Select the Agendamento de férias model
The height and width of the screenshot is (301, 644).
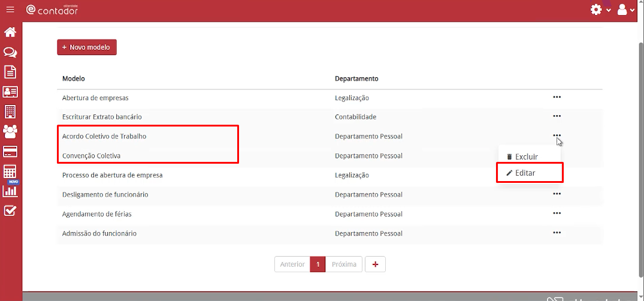point(97,214)
